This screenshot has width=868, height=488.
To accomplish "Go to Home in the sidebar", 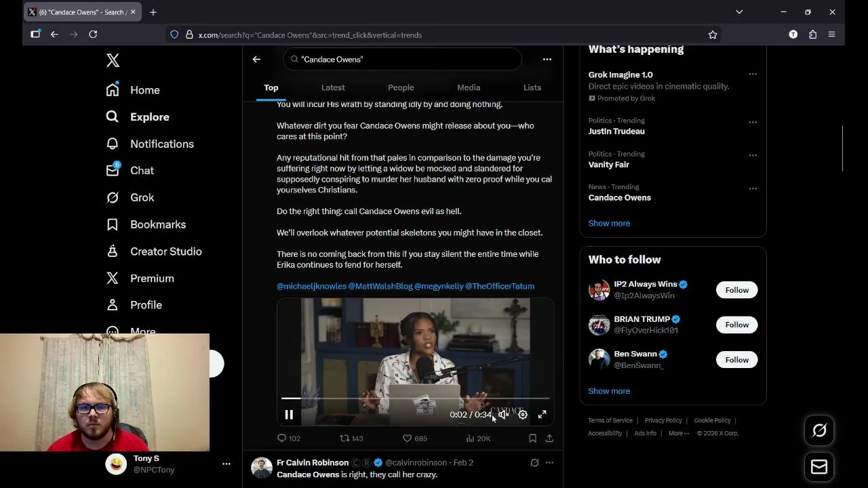I will click(133, 90).
